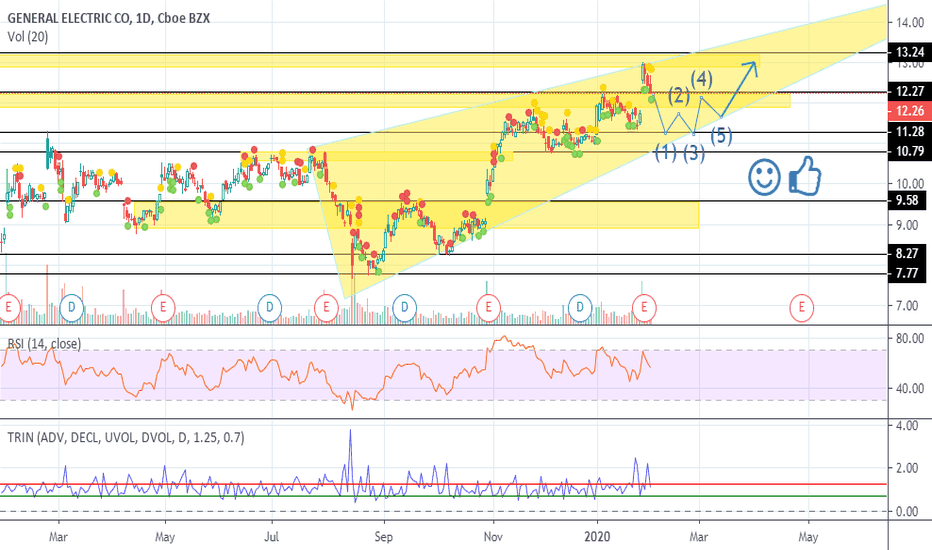
Task: Click the 10.79 price level label
Action: [x=909, y=152]
